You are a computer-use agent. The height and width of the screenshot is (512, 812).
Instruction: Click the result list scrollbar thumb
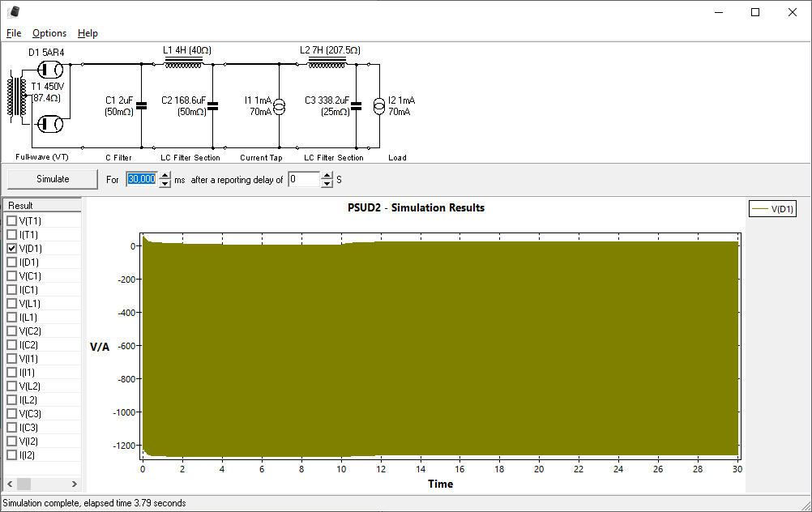24,484
